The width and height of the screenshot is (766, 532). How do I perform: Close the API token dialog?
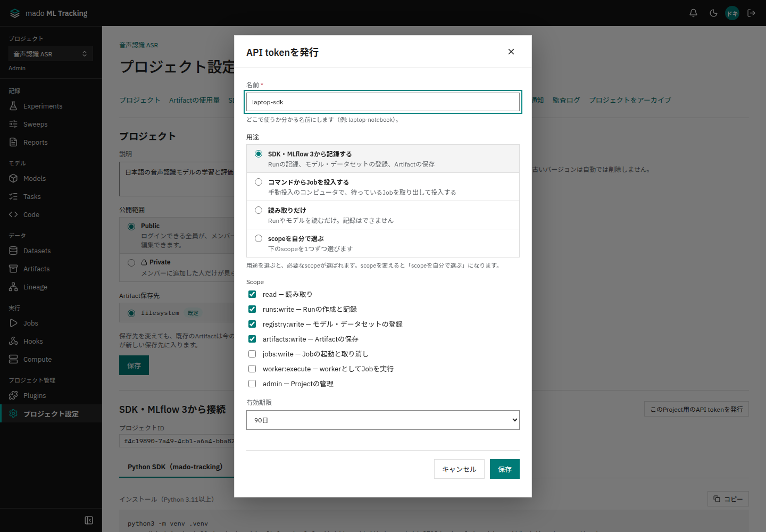pos(511,52)
